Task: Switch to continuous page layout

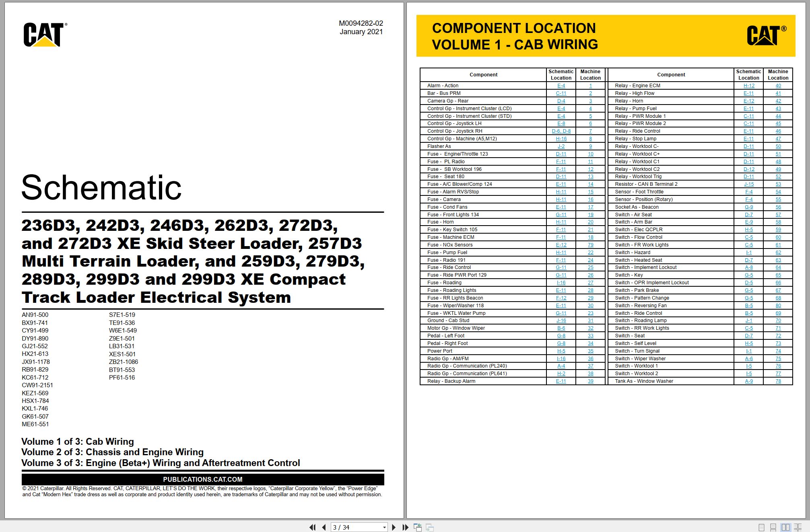Action: tap(773, 527)
